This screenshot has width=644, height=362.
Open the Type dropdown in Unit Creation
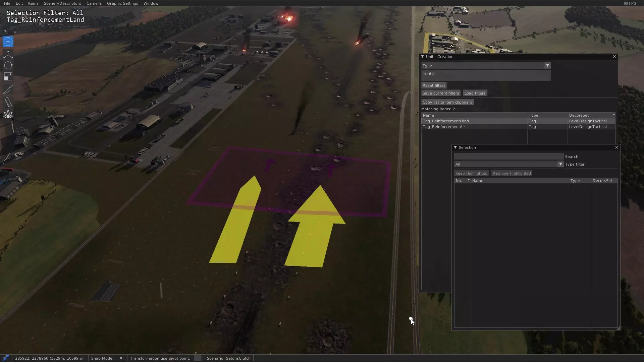click(x=547, y=66)
